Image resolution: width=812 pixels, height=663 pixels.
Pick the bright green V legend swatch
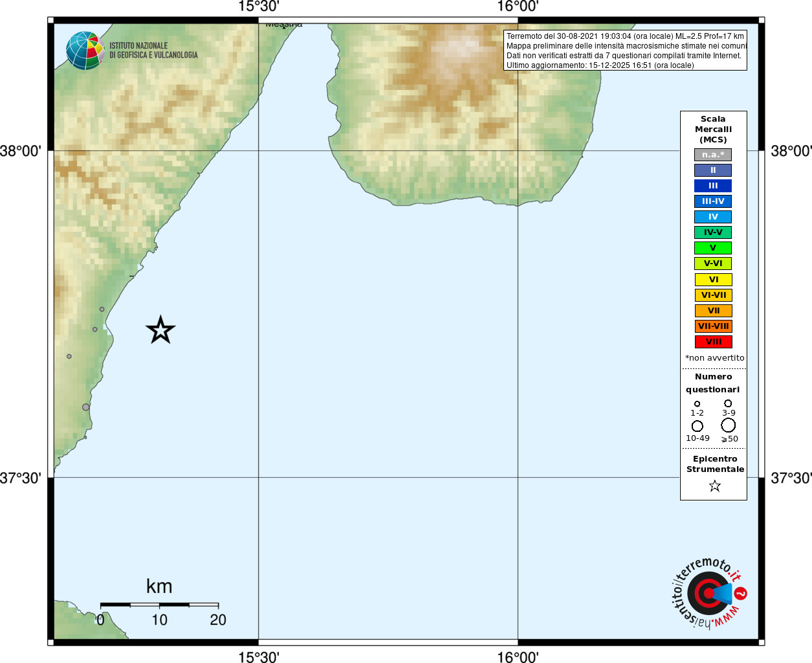[713, 248]
